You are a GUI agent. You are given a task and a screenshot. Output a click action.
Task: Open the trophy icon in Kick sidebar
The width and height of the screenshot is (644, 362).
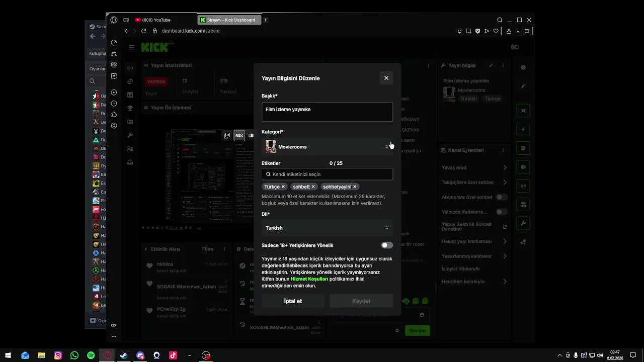pos(130,108)
